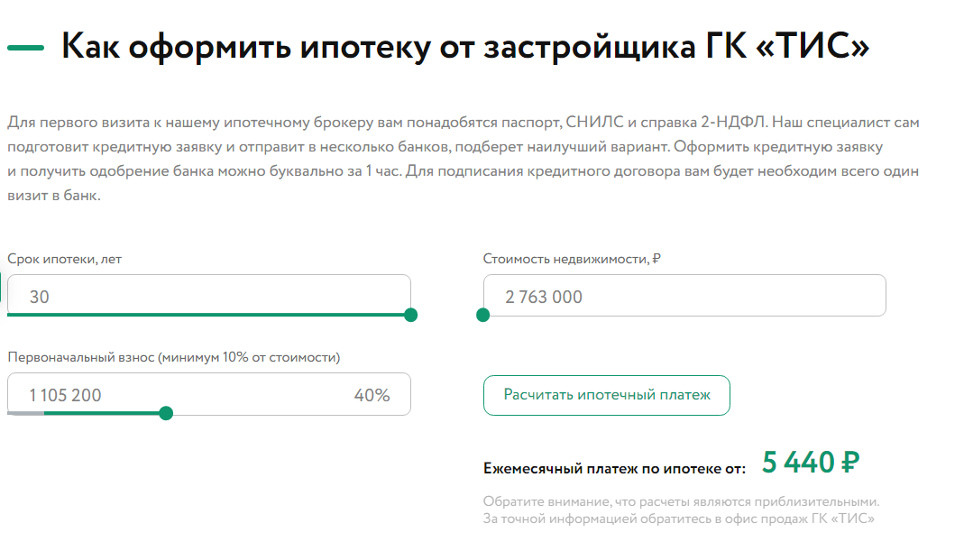The image size is (964, 560).
Task: Click the "Первоначальный взнос" field label
Action: pos(173,357)
